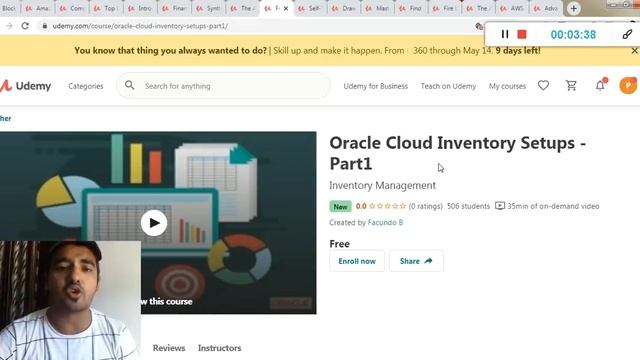Click the Share button
This screenshot has height=360, width=640.
coord(416,261)
